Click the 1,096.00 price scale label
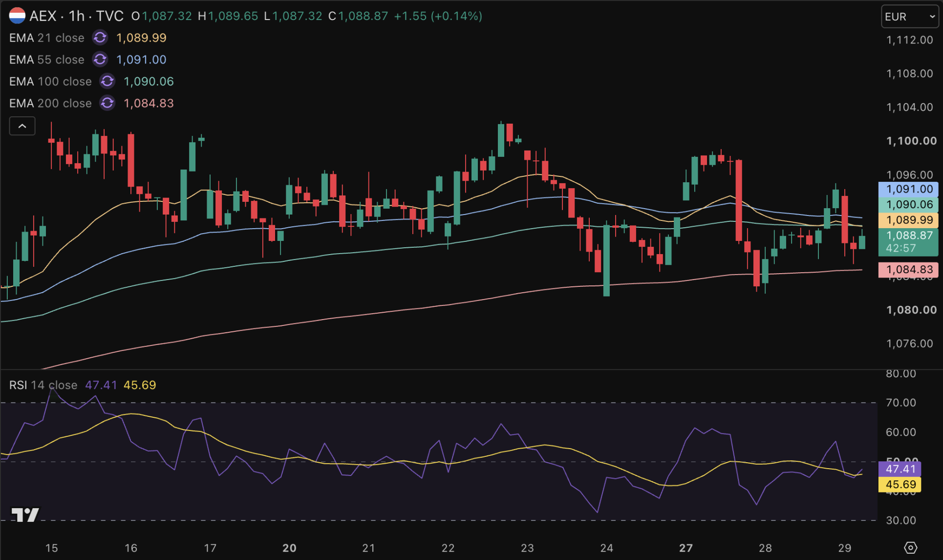This screenshot has height=560, width=943. coord(909,175)
